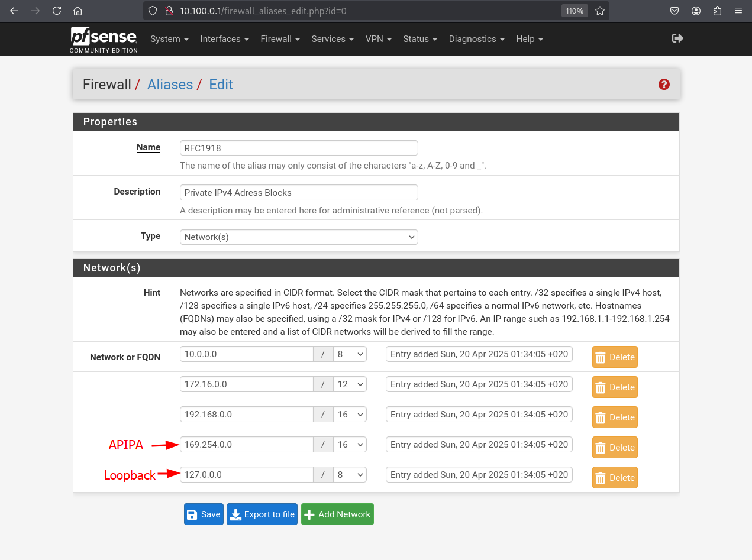Click the Aliases breadcrumb link
The width and height of the screenshot is (752, 560).
(170, 85)
